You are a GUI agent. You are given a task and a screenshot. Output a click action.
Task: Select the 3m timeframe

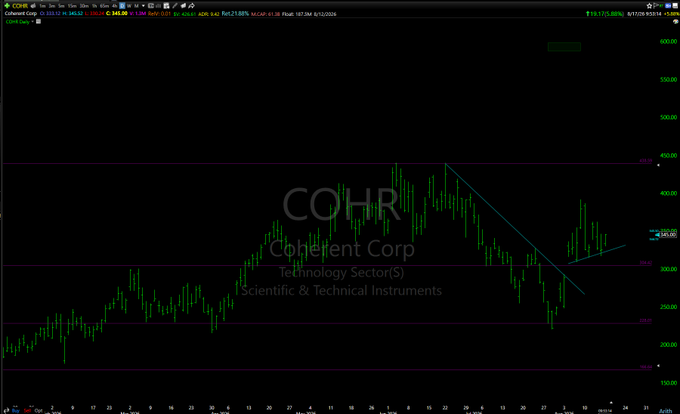click(52, 6)
